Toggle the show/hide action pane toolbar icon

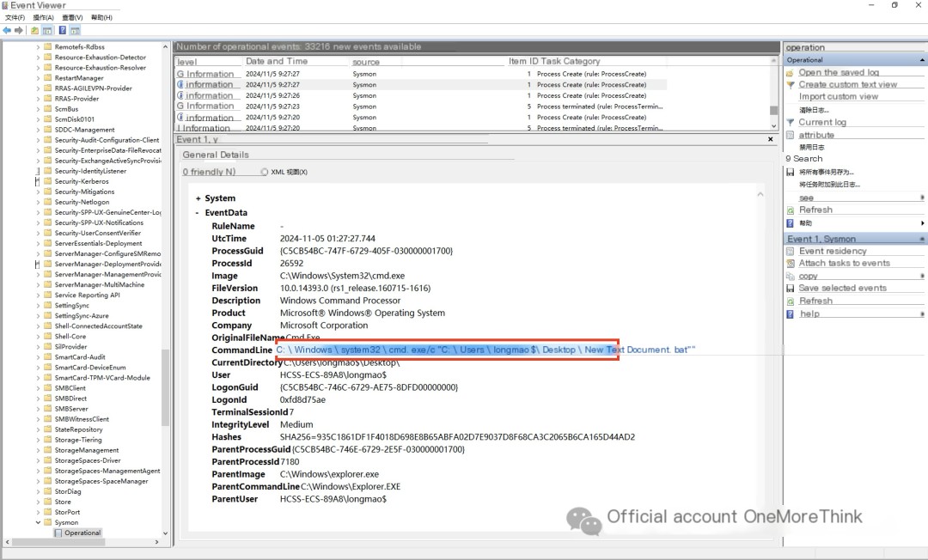[x=75, y=30]
